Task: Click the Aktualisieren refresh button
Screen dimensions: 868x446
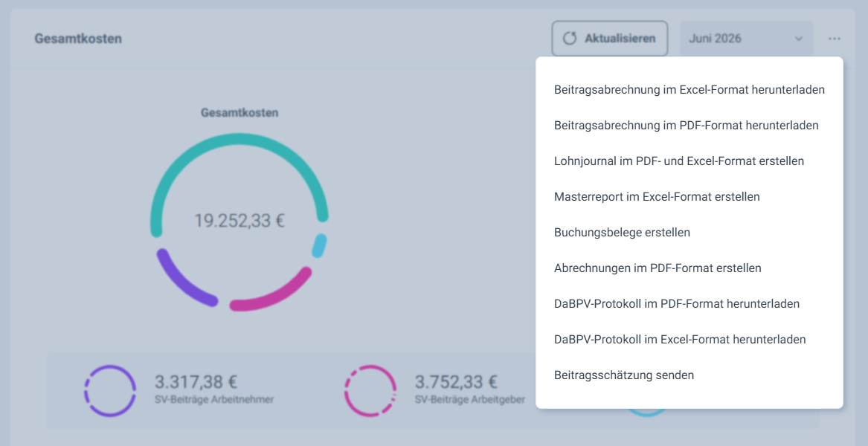Action: [x=609, y=39]
